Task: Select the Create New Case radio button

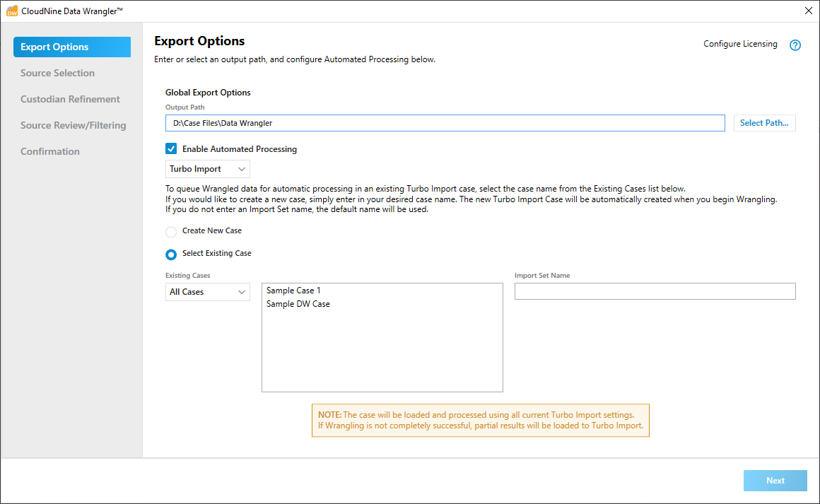Action: click(x=171, y=232)
